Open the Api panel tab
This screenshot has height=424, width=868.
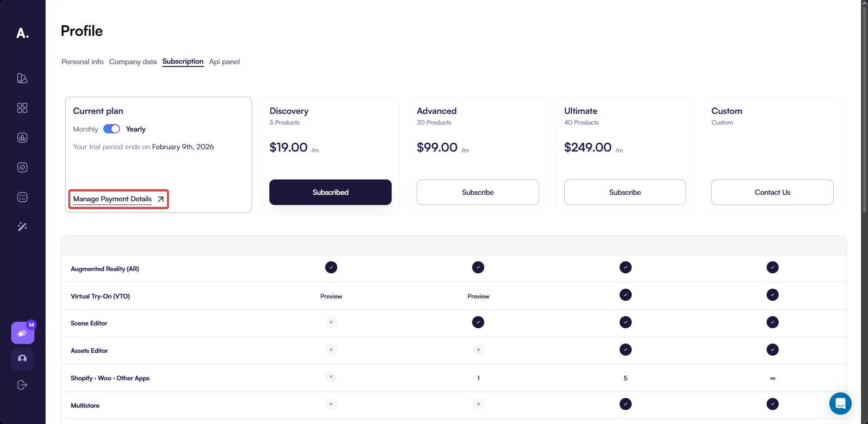pyautogui.click(x=224, y=62)
